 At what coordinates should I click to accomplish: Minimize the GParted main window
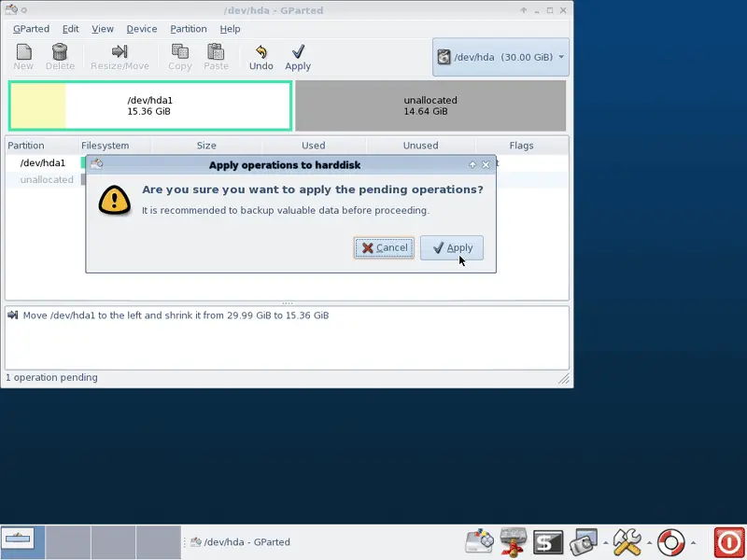[537, 10]
